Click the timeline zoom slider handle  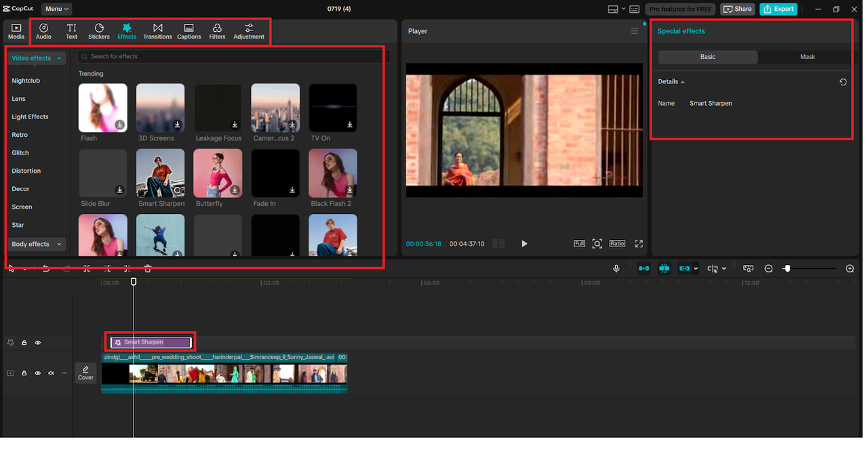787,269
